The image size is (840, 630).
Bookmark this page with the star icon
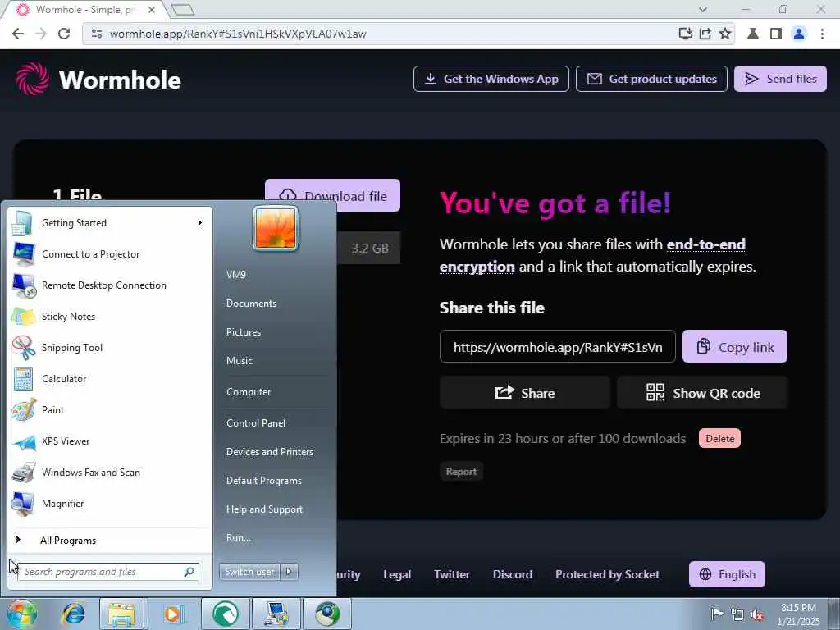(x=725, y=34)
